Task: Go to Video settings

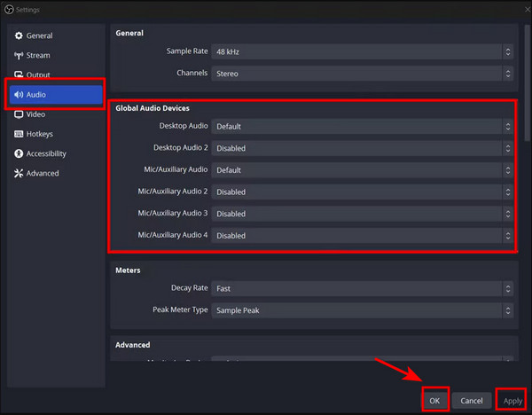Action: pos(56,114)
